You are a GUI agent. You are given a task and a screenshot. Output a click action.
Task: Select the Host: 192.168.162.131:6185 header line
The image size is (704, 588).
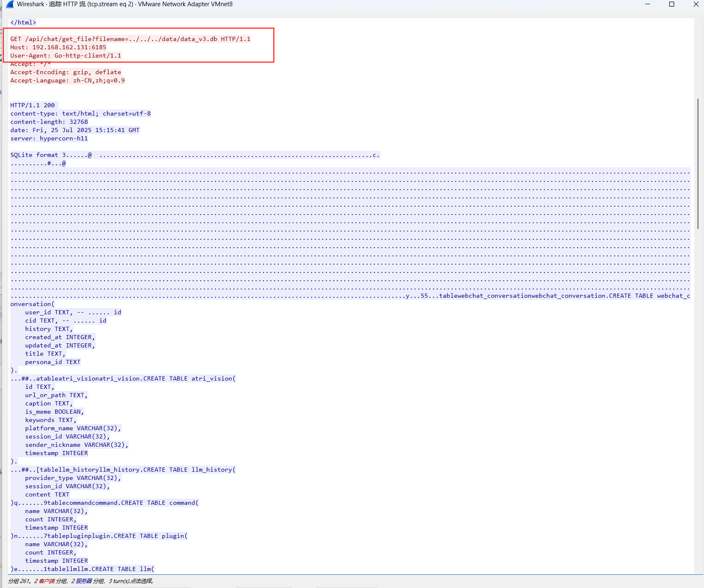tap(58, 47)
